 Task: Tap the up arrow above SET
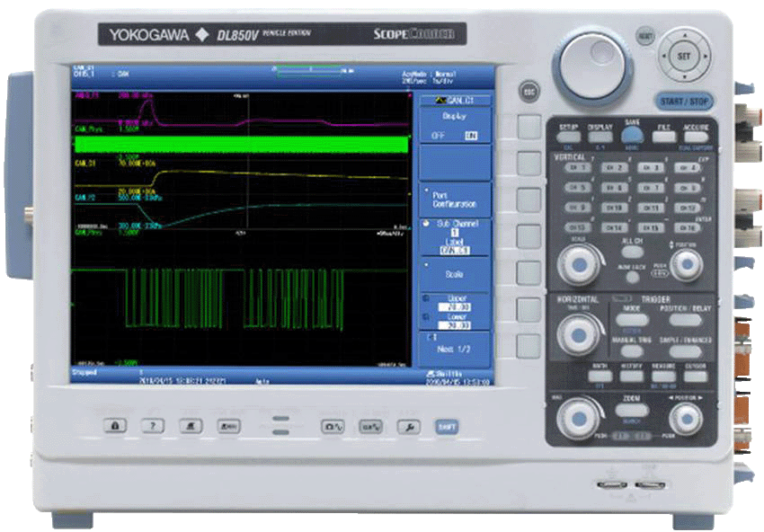click(684, 36)
